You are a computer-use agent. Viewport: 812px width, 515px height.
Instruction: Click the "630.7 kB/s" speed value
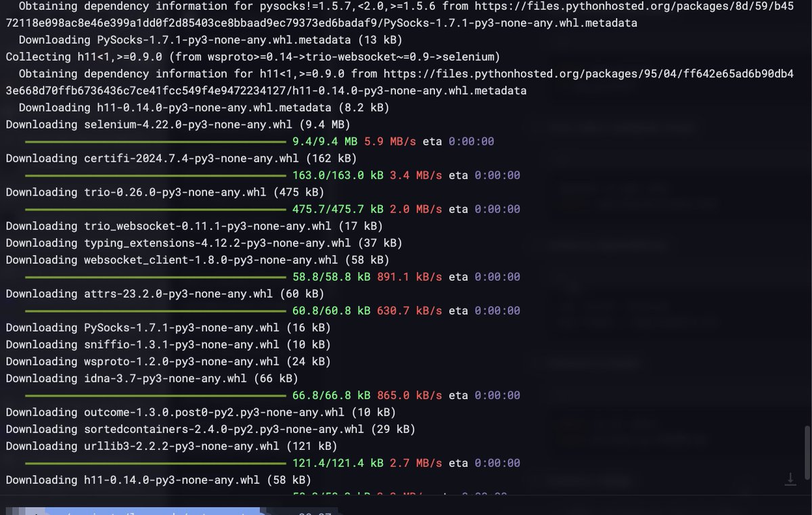(409, 311)
